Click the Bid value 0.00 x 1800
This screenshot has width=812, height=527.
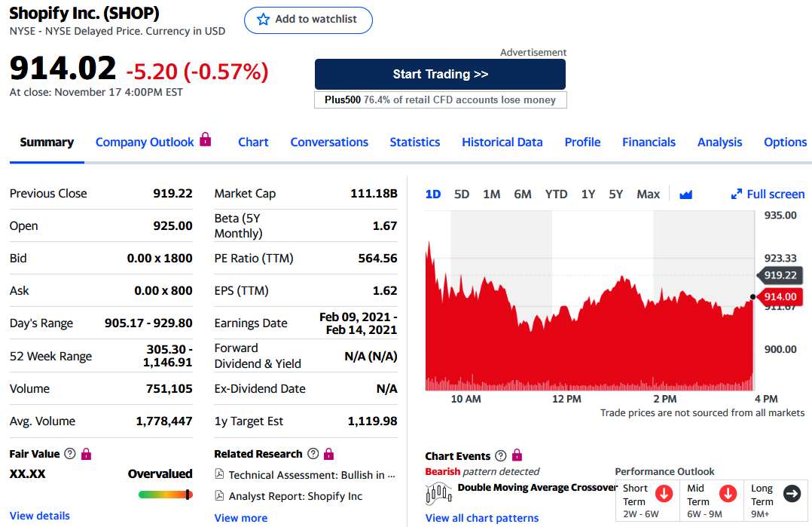(160, 258)
